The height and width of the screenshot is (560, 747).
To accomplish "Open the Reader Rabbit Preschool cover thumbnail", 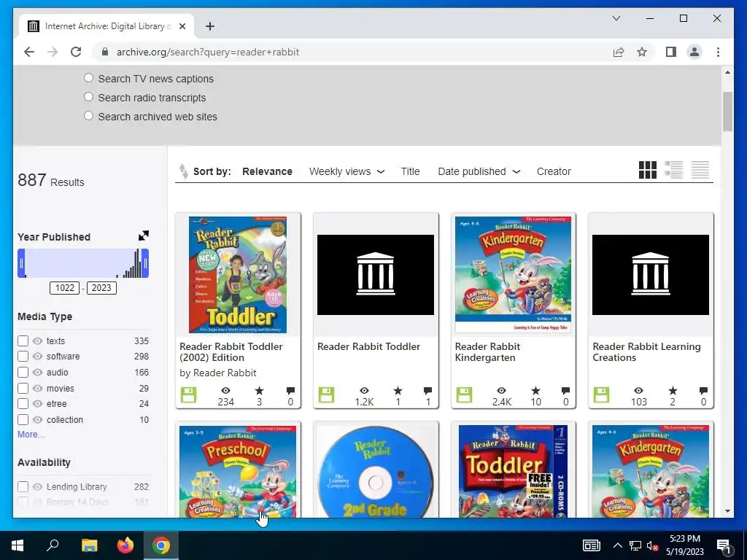I will click(238, 471).
